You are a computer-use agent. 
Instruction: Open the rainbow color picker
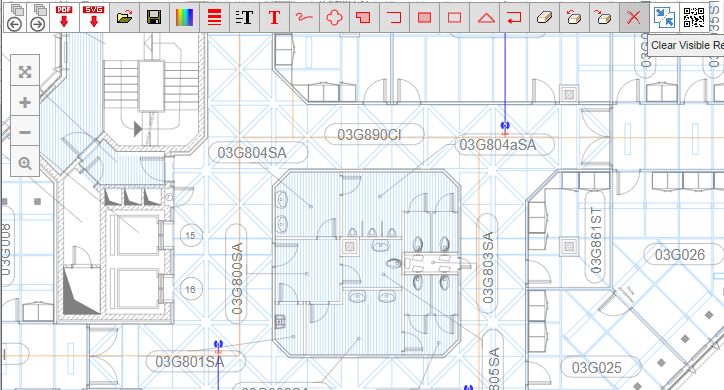184,17
